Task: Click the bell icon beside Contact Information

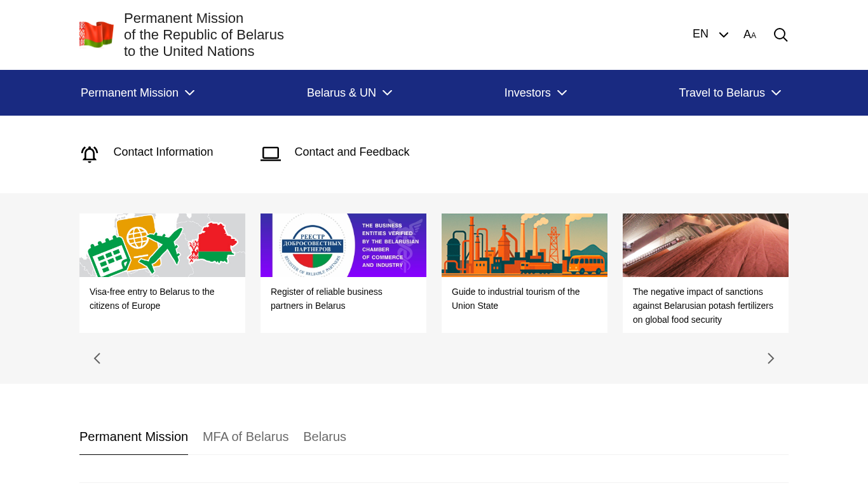Action: click(90, 154)
